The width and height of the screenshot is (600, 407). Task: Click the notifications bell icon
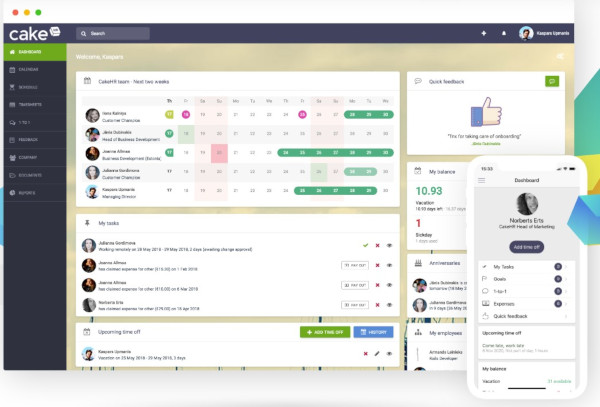(x=503, y=33)
